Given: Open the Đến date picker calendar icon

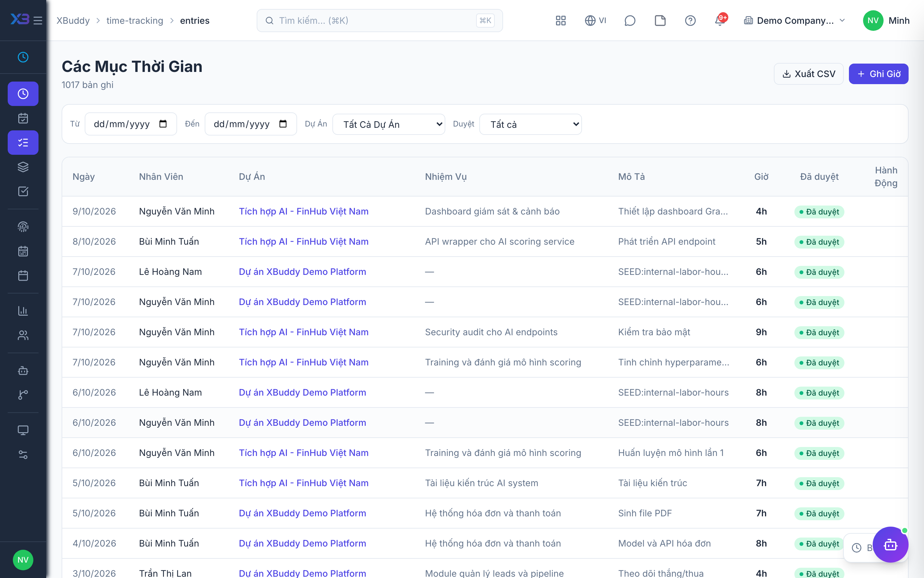Looking at the screenshot, I should pyautogui.click(x=283, y=124).
